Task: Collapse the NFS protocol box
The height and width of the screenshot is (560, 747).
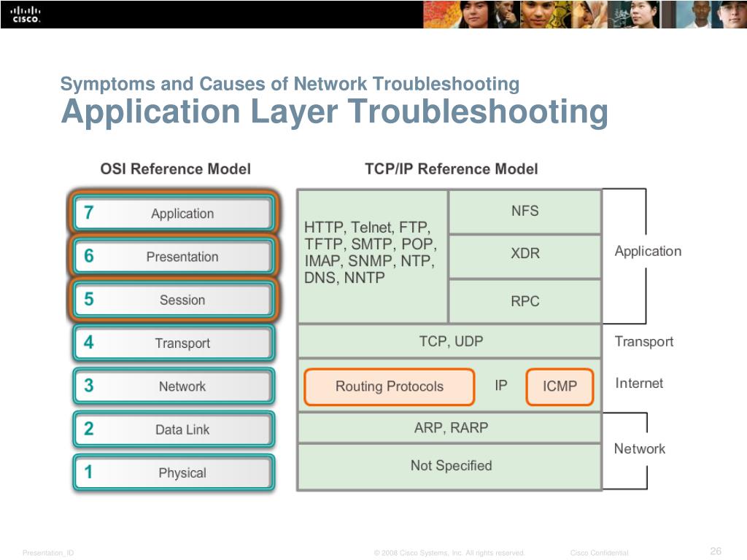Action: tap(526, 211)
